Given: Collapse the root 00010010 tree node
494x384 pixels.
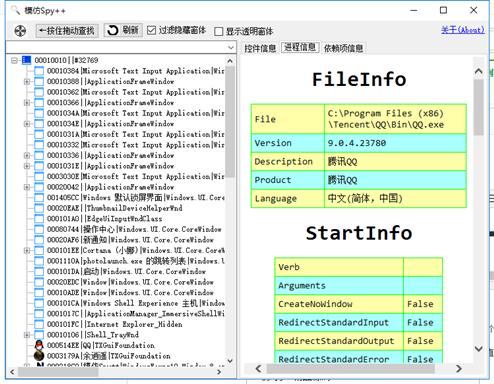Looking at the screenshot, I should click(14, 60).
